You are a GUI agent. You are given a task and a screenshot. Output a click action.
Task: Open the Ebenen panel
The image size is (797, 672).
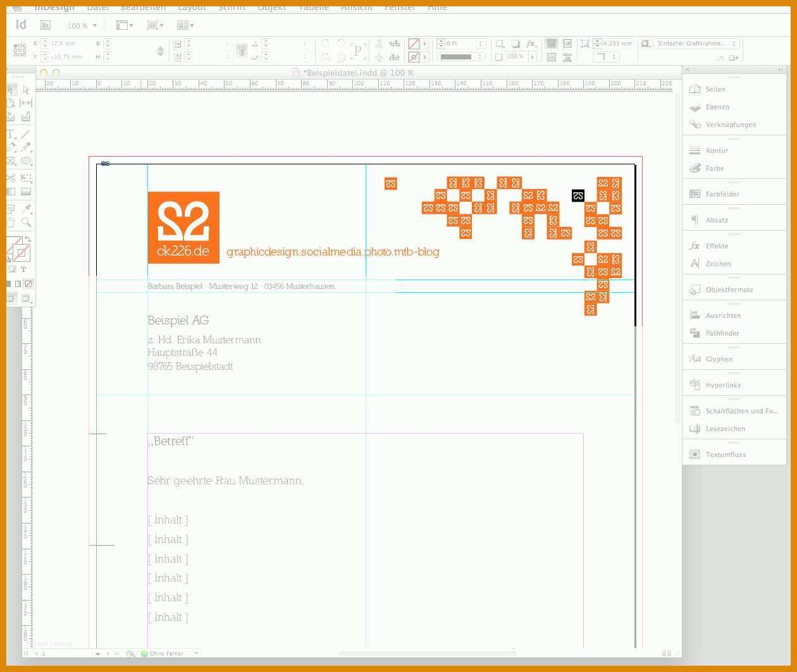pos(734,107)
